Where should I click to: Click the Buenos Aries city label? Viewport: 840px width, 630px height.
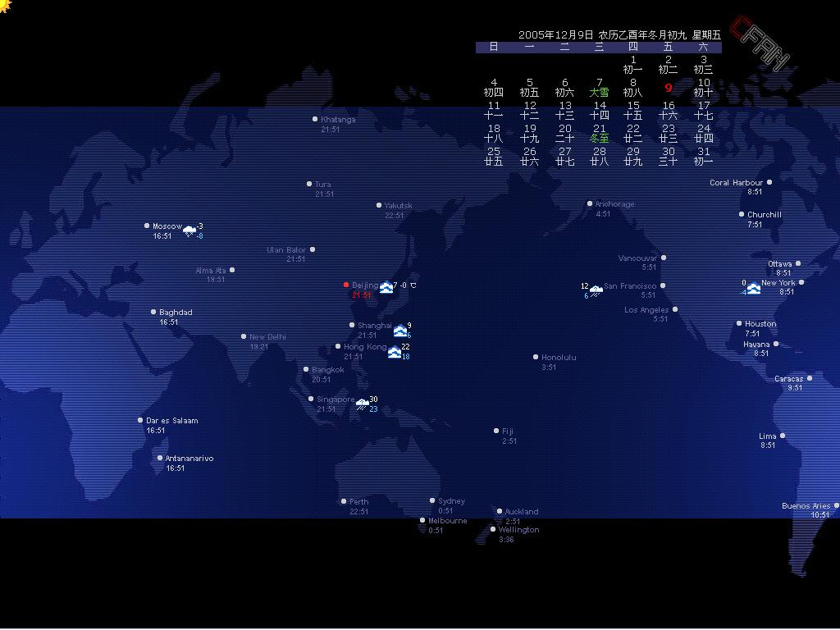click(x=806, y=506)
